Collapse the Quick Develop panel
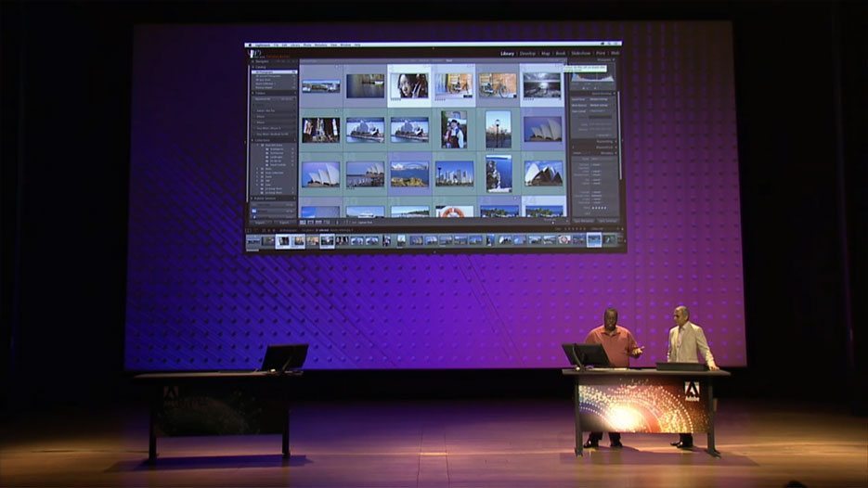This screenshot has height=488, width=868. (x=614, y=94)
